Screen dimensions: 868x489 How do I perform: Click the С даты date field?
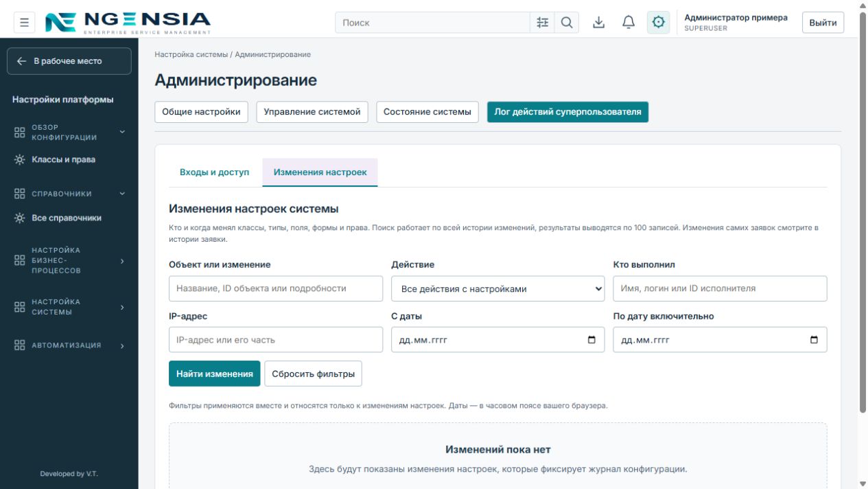coord(498,340)
